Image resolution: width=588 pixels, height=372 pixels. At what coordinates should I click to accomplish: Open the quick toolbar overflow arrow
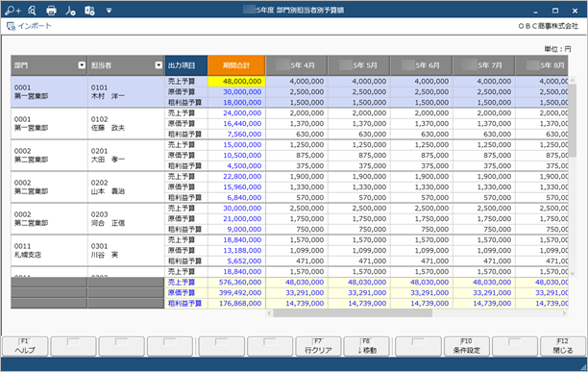click(x=109, y=11)
